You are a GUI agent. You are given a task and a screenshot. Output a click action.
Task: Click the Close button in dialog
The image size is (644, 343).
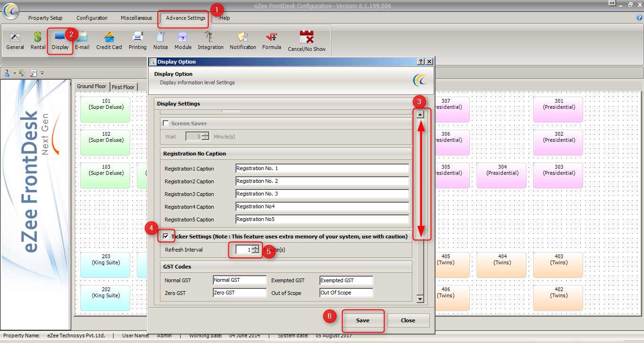(x=408, y=320)
